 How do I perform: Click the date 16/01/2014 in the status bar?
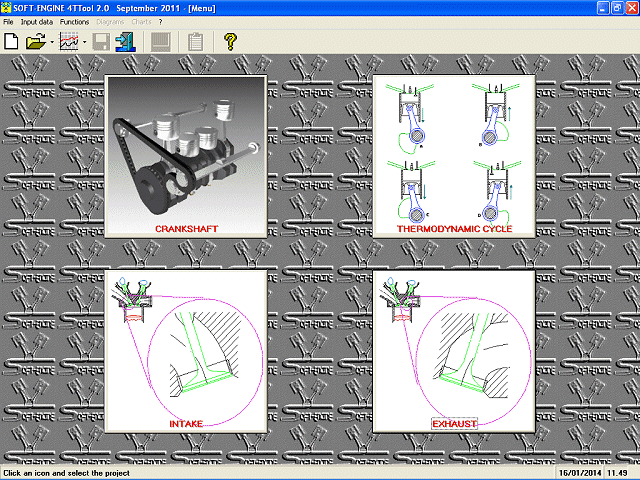coord(580,473)
